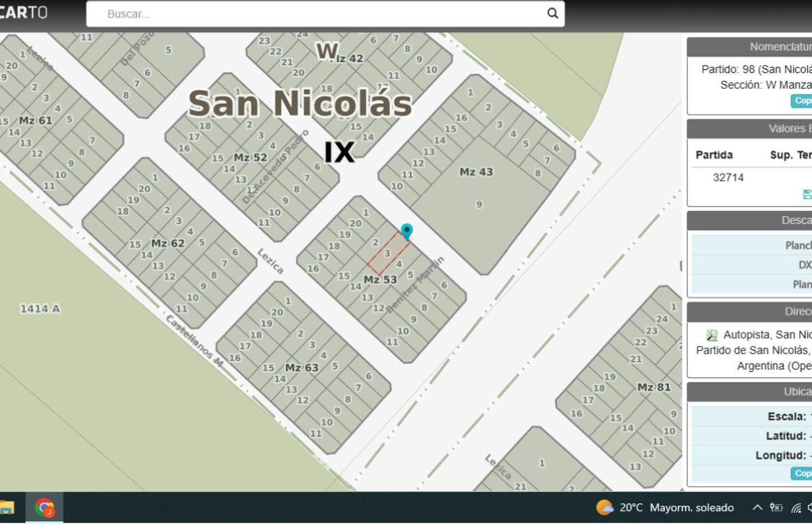Collapse the Nomenclatura panel header
The width and height of the screenshot is (812, 524).
(x=750, y=47)
